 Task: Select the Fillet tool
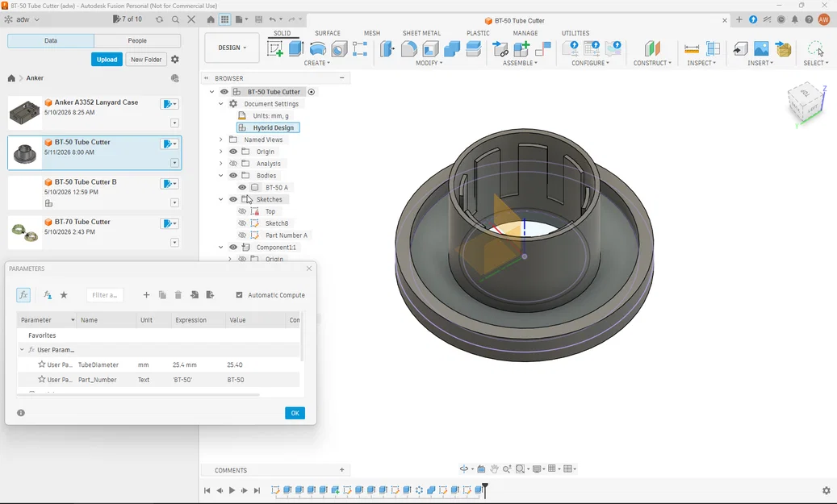(x=409, y=49)
